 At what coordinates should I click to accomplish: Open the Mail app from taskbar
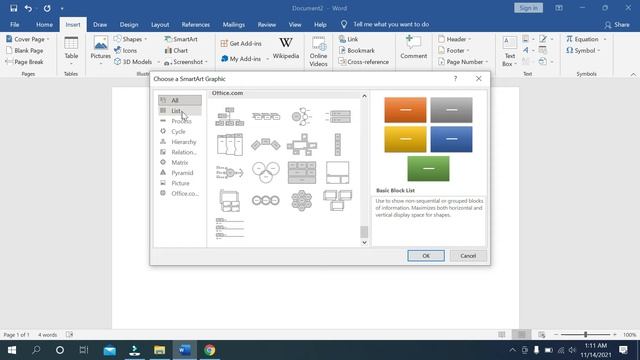pos(109,350)
